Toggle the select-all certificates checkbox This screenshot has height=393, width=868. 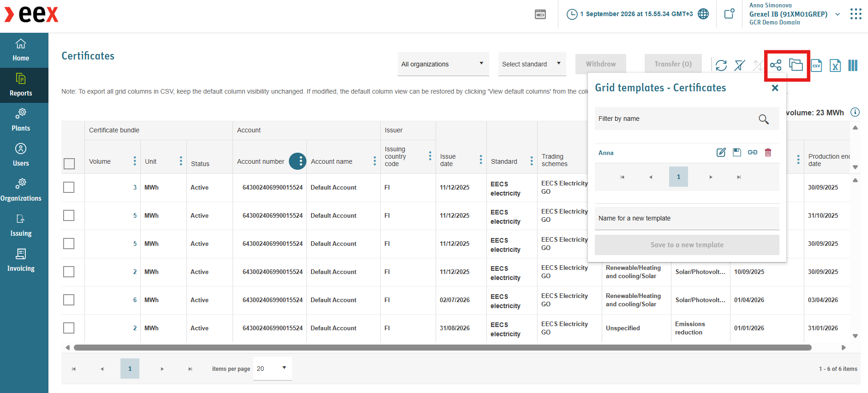(x=69, y=164)
